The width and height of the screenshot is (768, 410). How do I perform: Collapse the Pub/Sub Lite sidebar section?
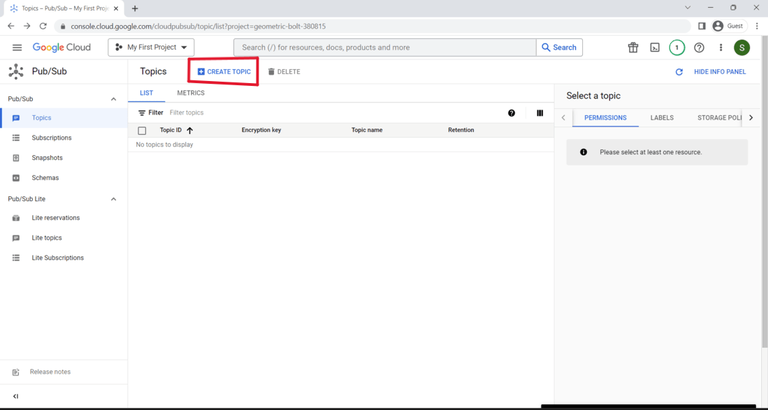[x=114, y=199]
